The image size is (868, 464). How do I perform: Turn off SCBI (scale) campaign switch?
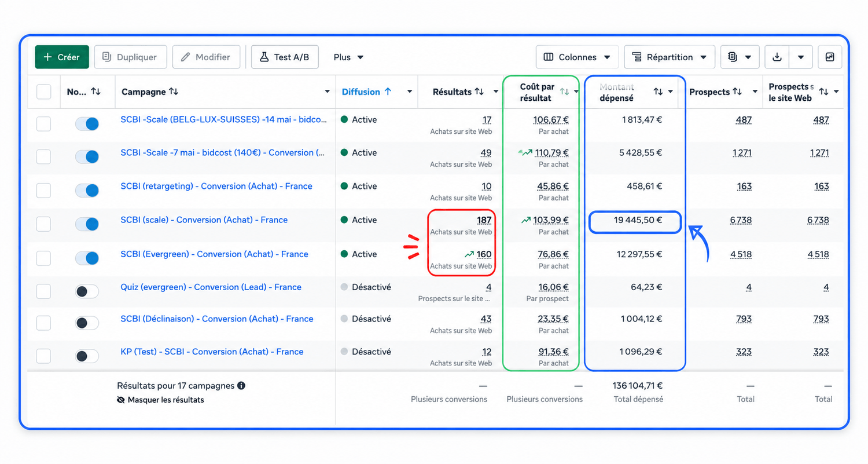(x=87, y=224)
